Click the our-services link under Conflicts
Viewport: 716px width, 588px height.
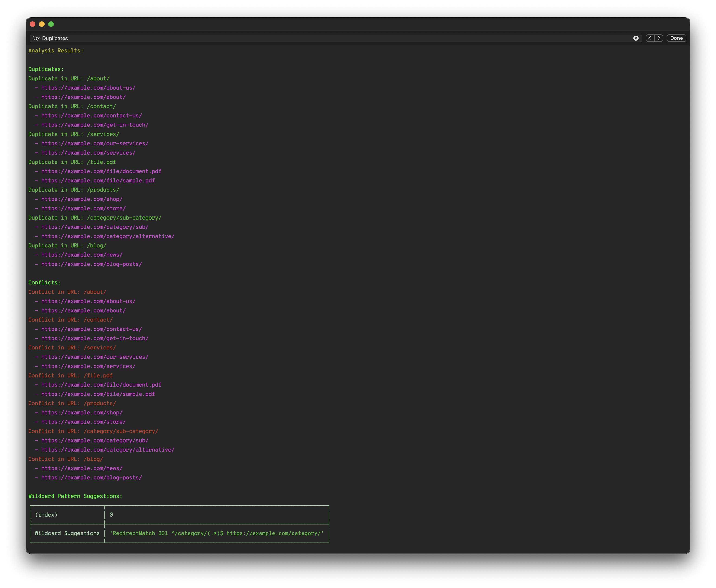[x=95, y=357]
